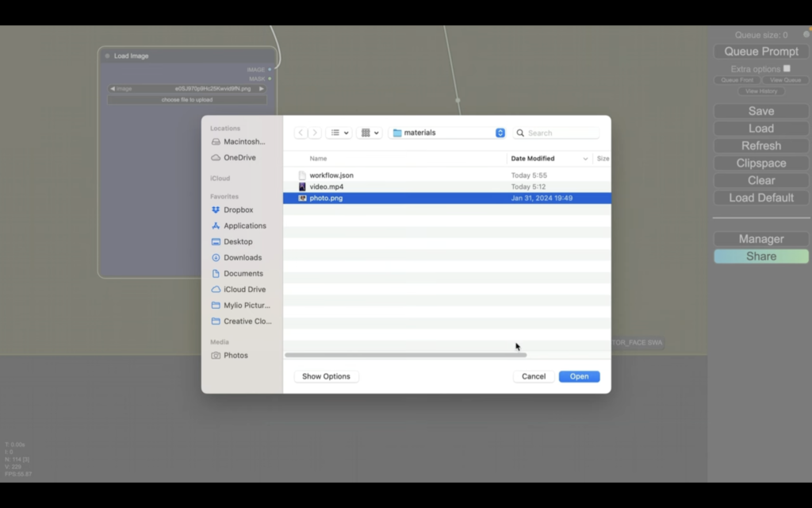Select the workflow.json file
812x508 pixels.
click(331, 175)
